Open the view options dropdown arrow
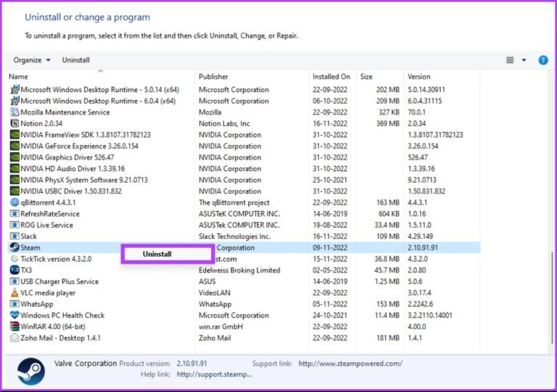The height and width of the screenshot is (392, 557). (x=524, y=60)
